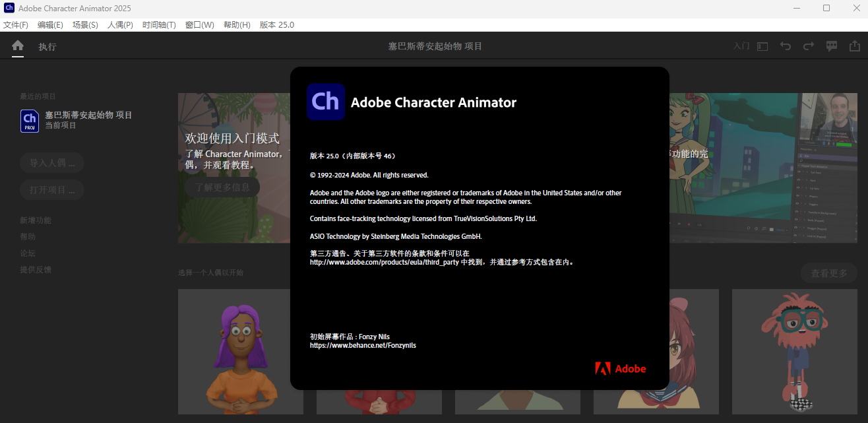The height and width of the screenshot is (423, 868).
Task: Click the Ch logo in About dialog
Action: click(326, 102)
